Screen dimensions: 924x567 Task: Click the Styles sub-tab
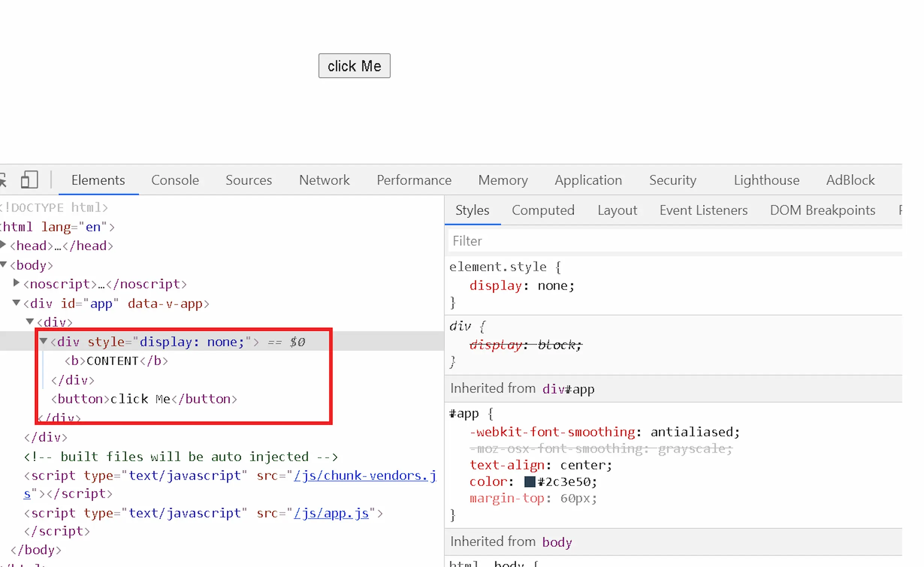click(x=473, y=211)
